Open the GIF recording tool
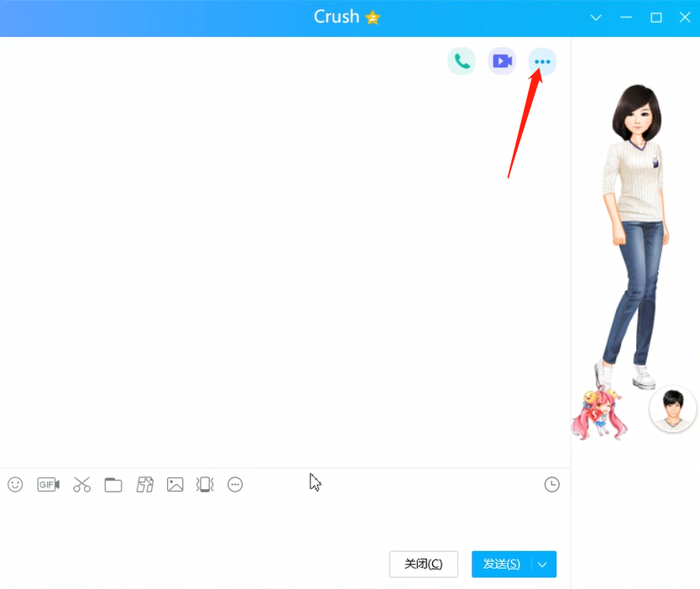700x589 pixels. pyautogui.click(x=48, y=485)
